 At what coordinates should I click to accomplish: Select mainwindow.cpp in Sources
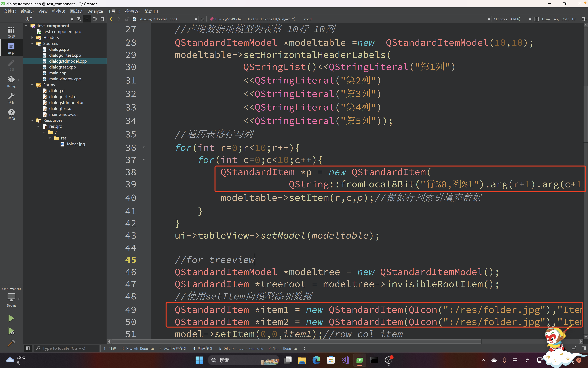65,79
